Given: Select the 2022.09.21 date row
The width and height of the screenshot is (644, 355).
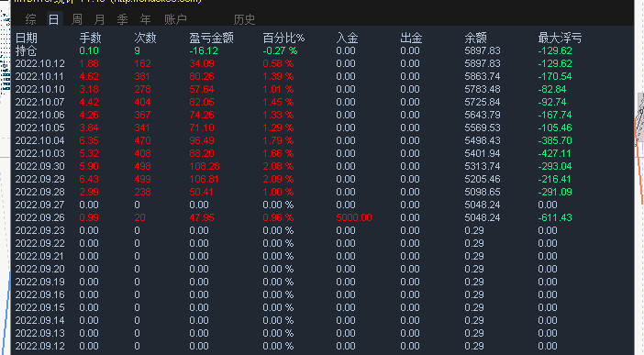Looking at the screenshot, I should tap(39, 256).
